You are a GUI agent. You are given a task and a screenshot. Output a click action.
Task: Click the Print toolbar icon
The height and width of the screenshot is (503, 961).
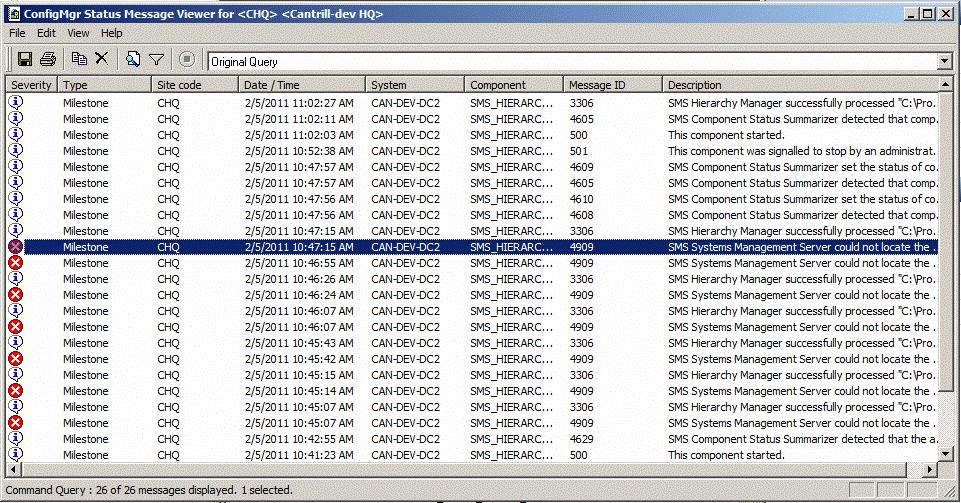48,59
